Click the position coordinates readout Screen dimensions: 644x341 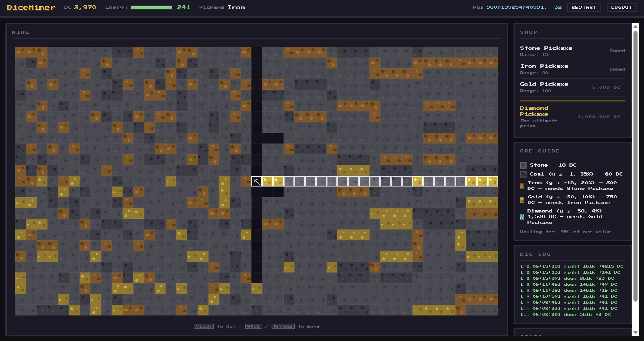(524, 7)
